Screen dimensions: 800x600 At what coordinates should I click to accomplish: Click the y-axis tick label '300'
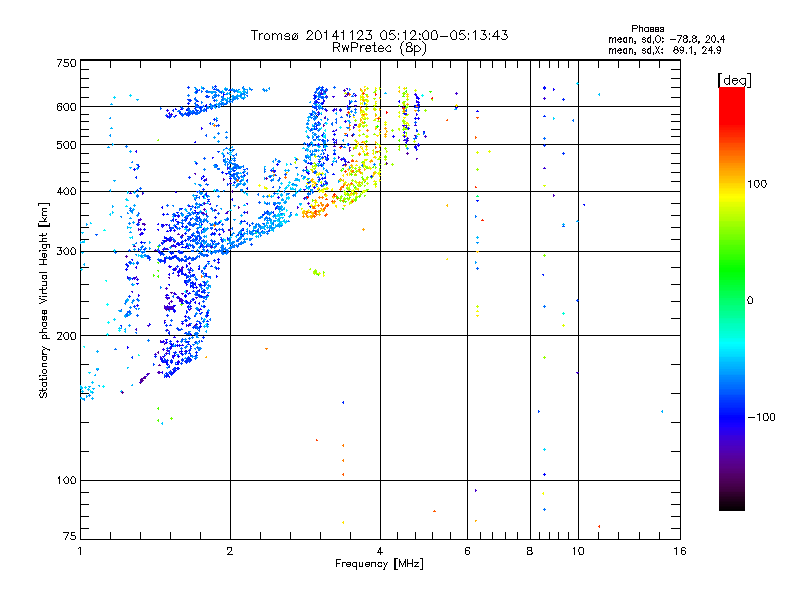66,251
